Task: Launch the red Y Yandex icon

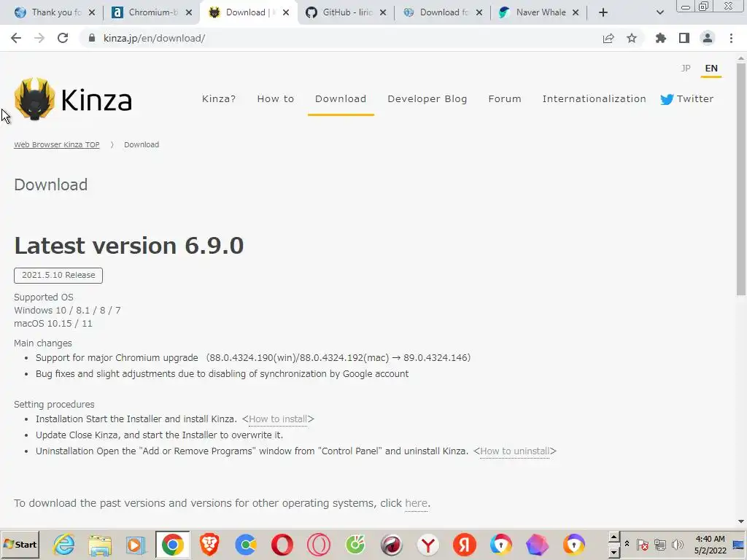Action: click(x=428, y=544)
